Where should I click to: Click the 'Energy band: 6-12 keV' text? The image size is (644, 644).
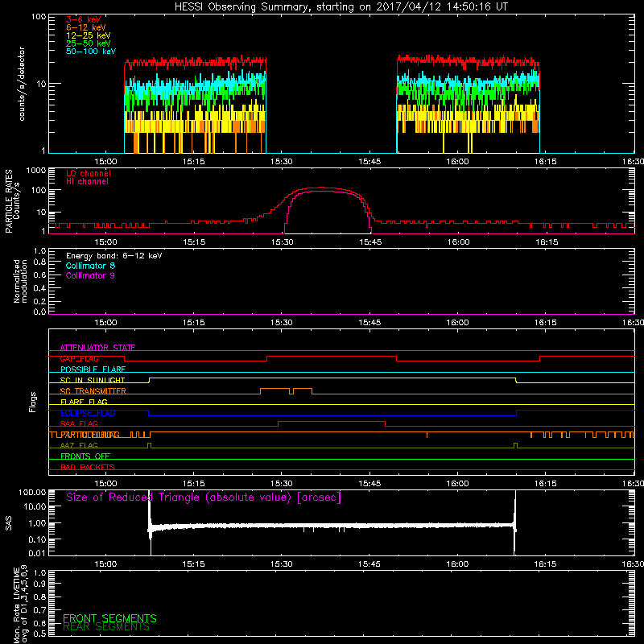click(114, 256)
